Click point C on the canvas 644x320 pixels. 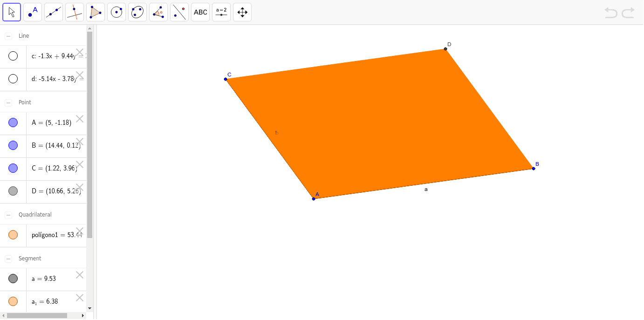[x=226, y=79]
